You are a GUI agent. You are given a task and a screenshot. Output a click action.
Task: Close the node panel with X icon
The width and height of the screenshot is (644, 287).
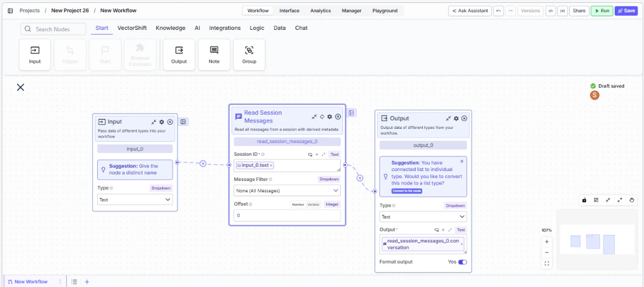pos(20,87)
